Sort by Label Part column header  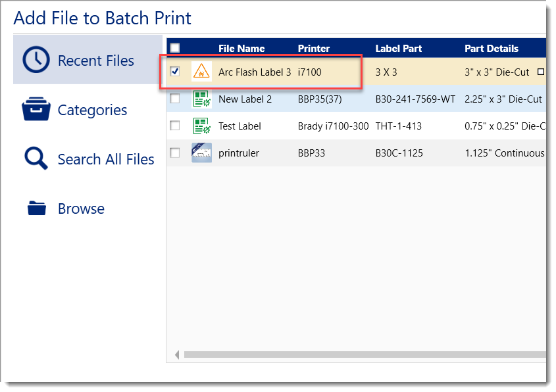pyautogui.click(x=398, y=48)
